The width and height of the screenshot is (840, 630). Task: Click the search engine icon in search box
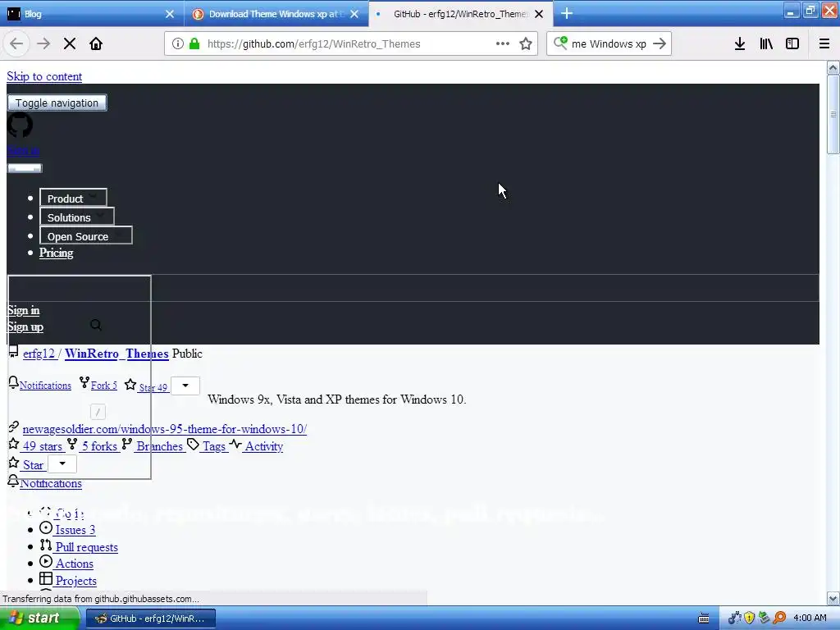[x=560, y=43]
